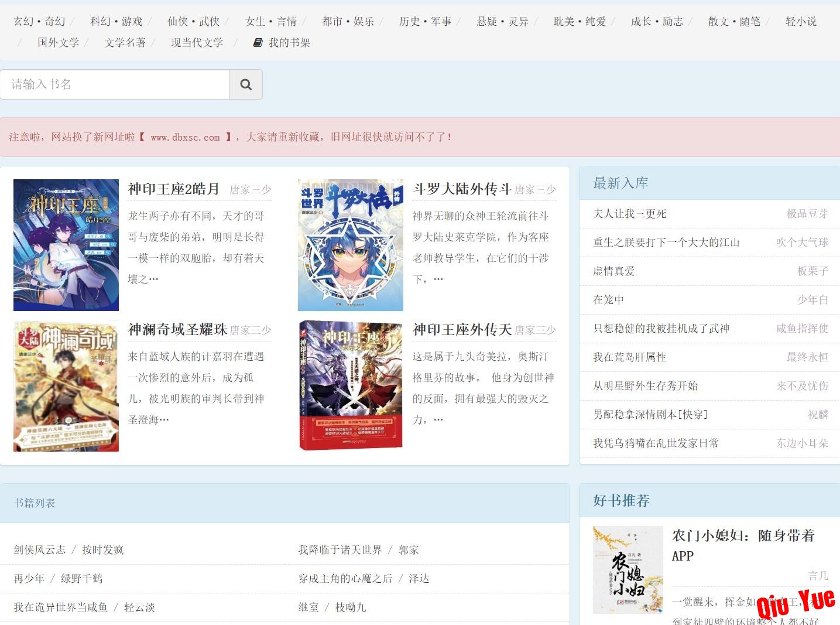840x625 pixels.
Task: Open 神澜奇域圣耀珠 cover image
Action: [66, 386]
